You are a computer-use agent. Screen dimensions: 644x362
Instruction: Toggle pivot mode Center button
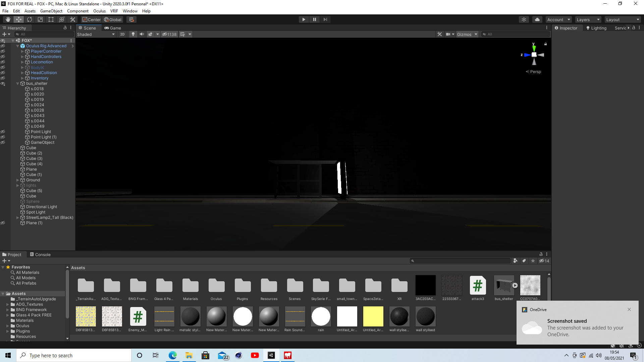click(x=92, y=19)
